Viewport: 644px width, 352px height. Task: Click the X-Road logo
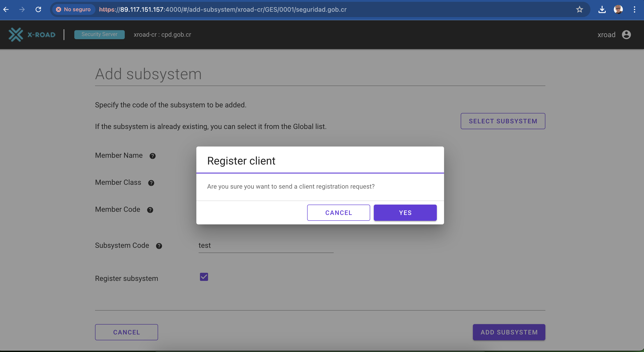pos(32,34)
